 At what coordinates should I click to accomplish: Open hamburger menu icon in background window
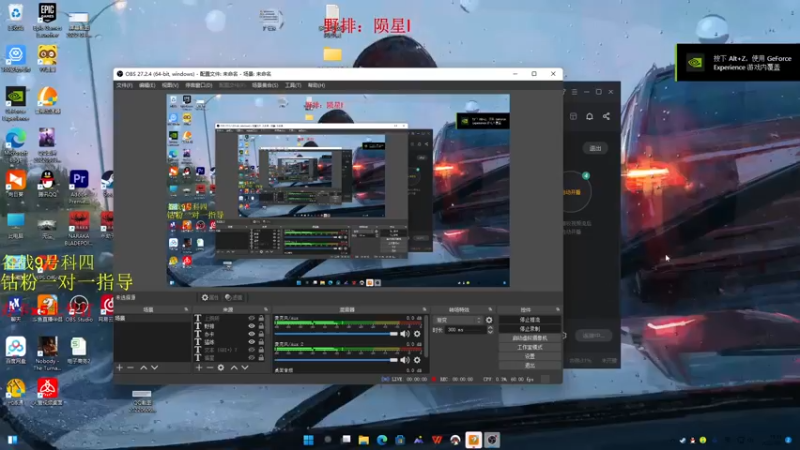click(x=574, y=92)
